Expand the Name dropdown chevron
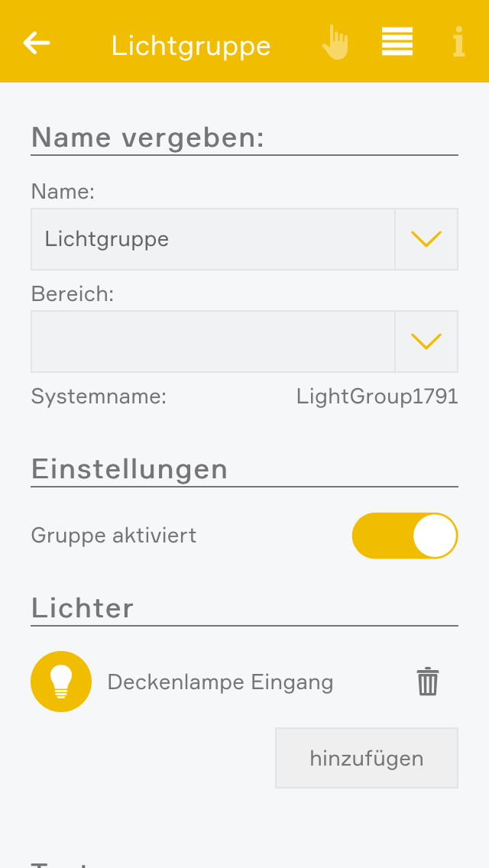Screen dimensions: 489x868 tap(426, 239)
